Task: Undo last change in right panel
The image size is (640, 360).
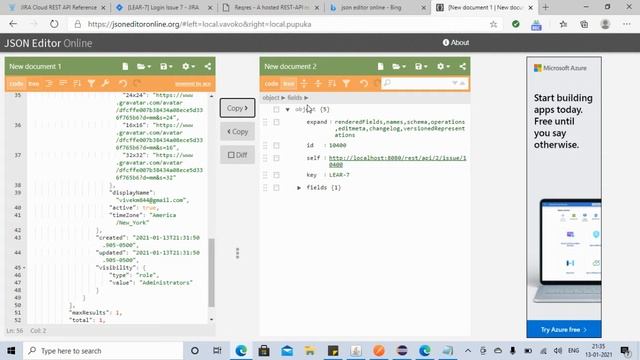Action: [364, 84]
